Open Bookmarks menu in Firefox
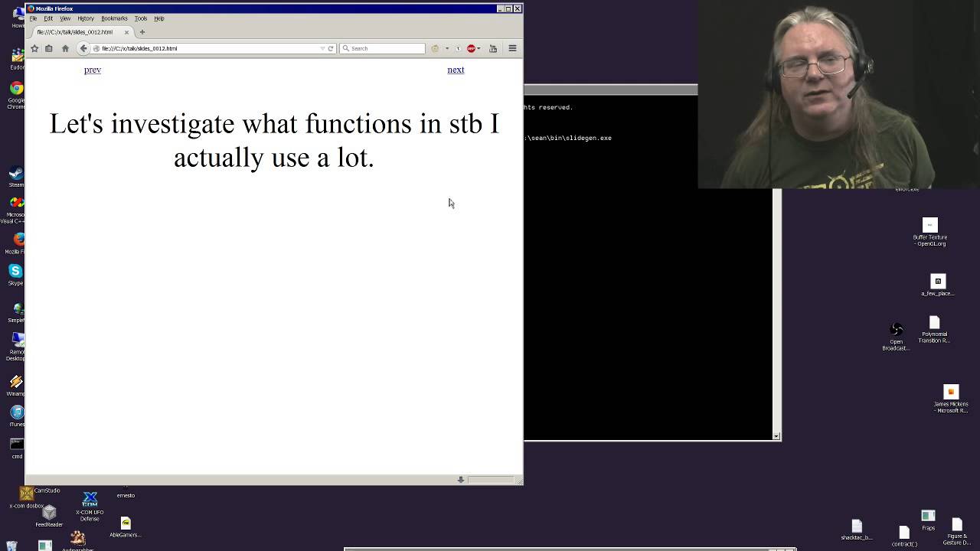This screenshot has height=551, width=980. pyautogui.click(x=114, y=18)
